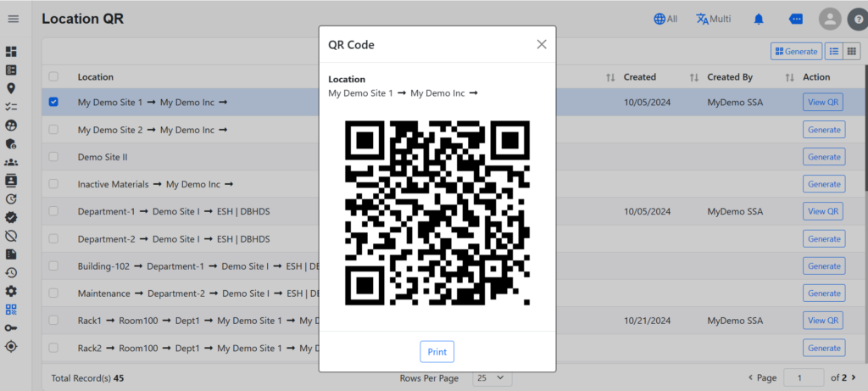Click the page number input field

(804, 377)
